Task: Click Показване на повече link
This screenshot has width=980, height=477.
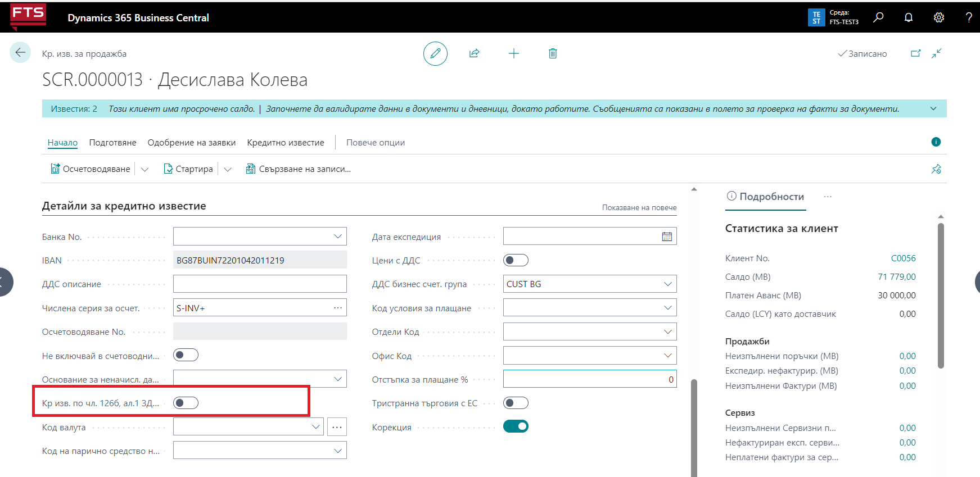Action: (639, 207)
